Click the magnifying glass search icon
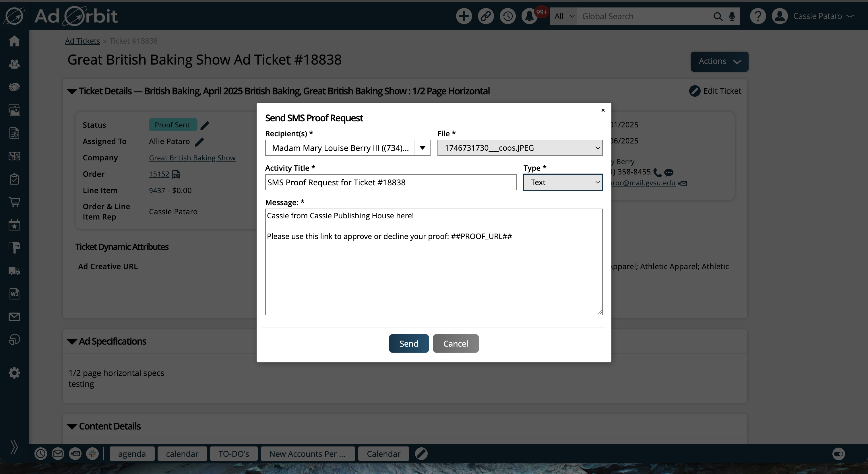This screenshot has width=868, height=474. click(x=718, y=17)
